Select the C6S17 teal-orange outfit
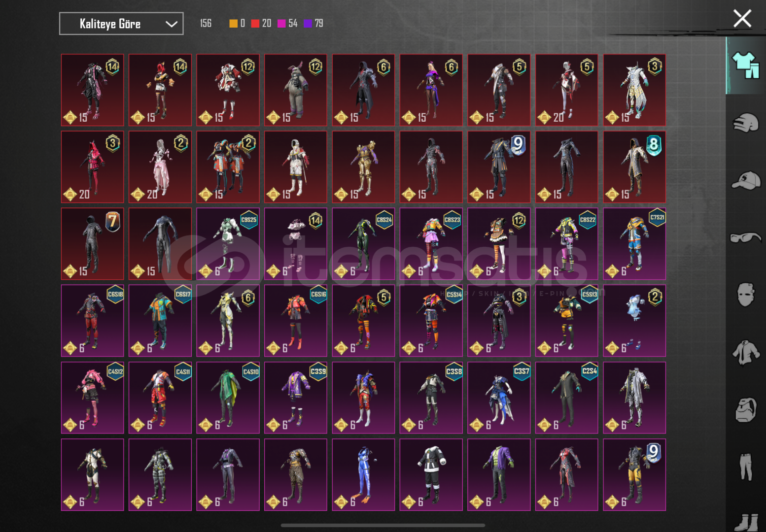Image resolution: width=766 pixels, height=532 pixels. point(160,321)
